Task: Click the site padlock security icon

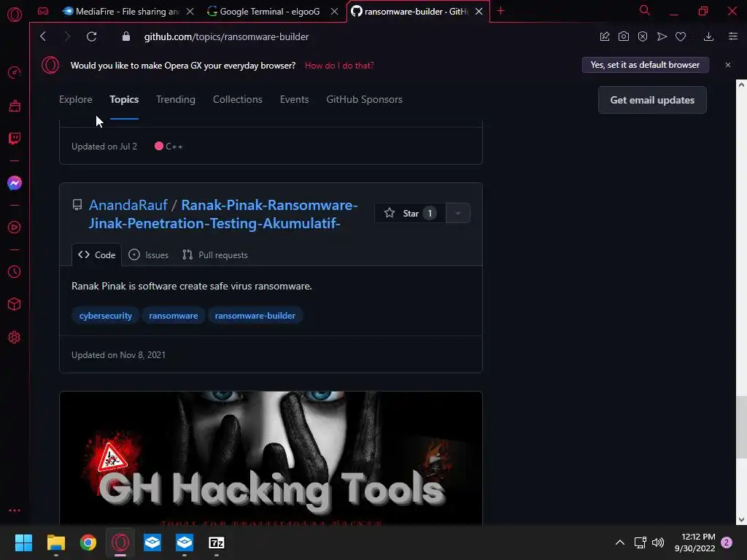Action: (125, 36)
